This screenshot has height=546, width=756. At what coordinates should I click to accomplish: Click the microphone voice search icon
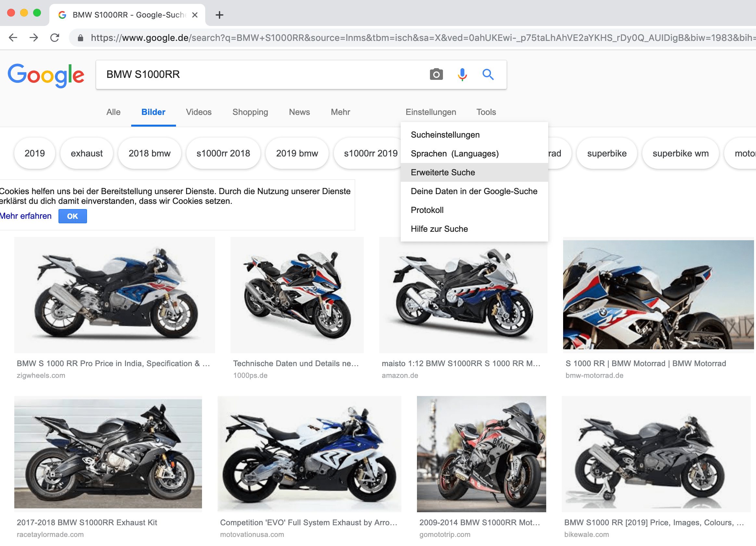click(462, 74)
